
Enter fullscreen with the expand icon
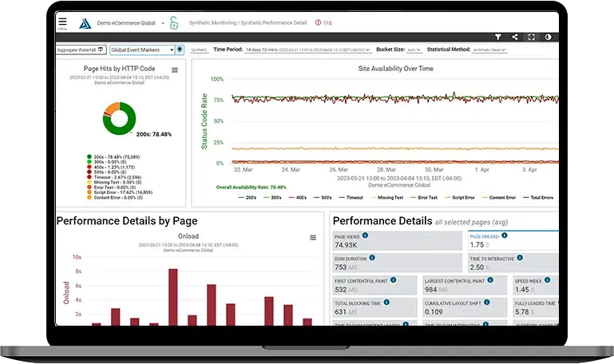pyautogui.click(x=532, y=37)
